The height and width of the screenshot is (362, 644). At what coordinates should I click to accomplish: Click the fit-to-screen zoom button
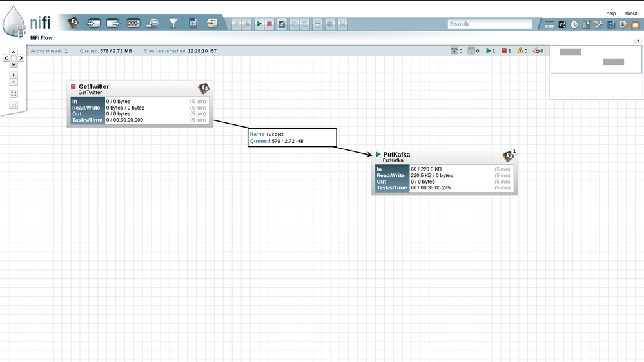coord(14,94)
